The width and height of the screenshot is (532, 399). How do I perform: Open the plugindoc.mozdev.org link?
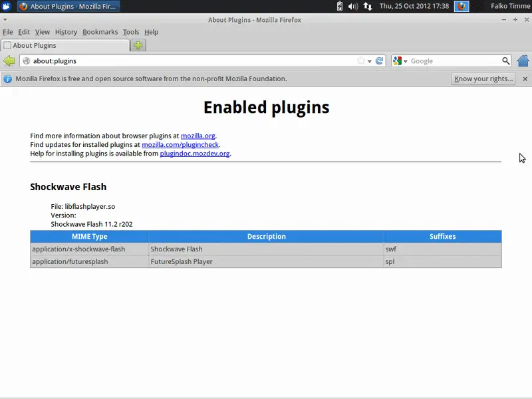click(x=195, y=154)
